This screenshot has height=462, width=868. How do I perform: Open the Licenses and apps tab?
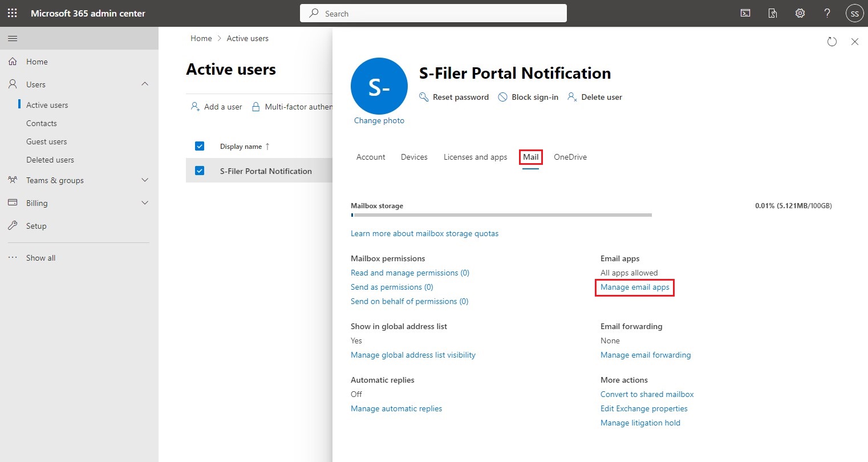click(x=475, y=157)
